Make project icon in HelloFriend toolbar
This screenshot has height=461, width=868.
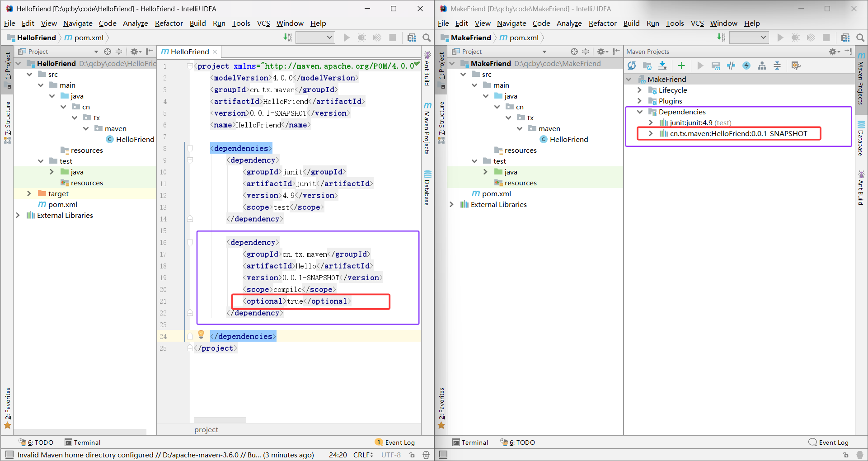point(287,38)
